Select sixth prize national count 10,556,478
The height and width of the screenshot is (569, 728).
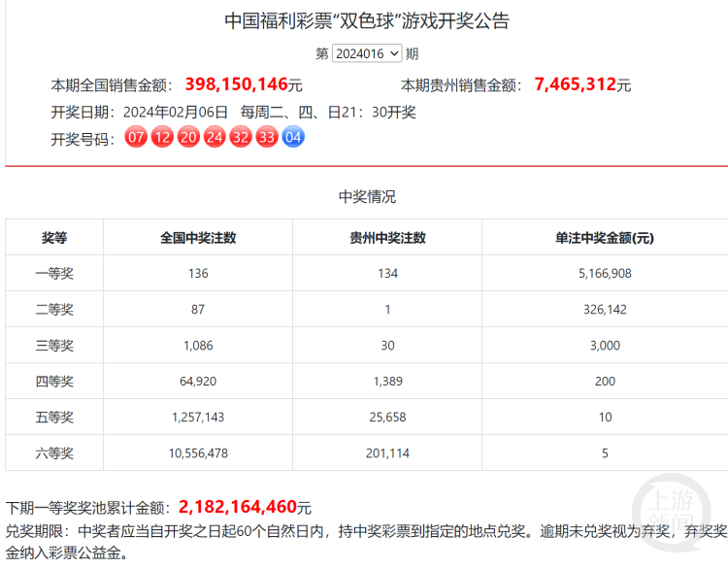click(x=198, y=452)
